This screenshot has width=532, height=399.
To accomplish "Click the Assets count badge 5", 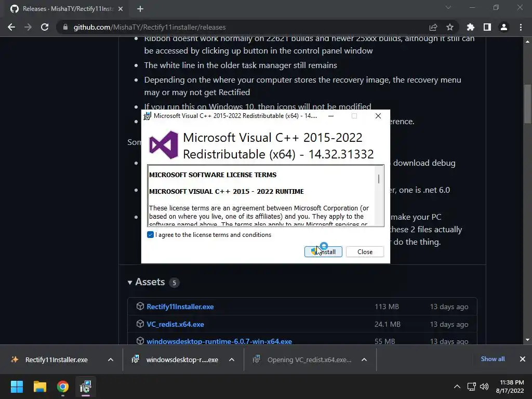I will [x=175, y=283].
